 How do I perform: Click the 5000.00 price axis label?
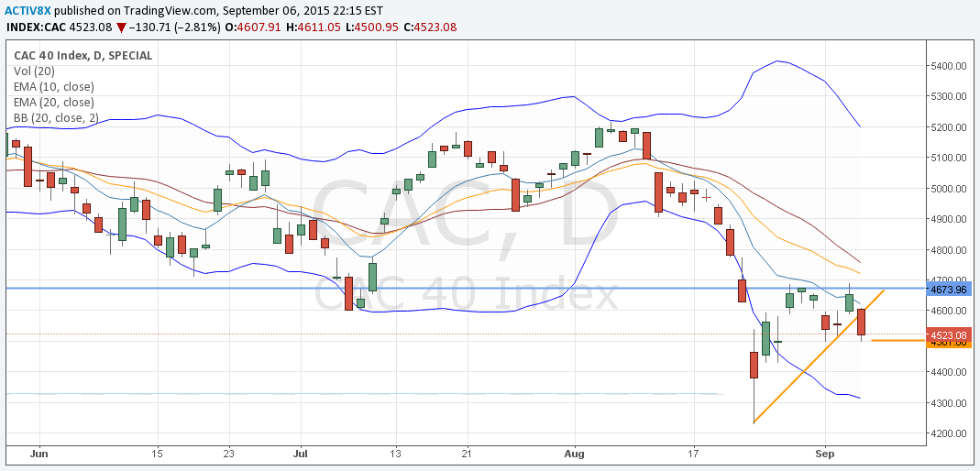point(949,189)
